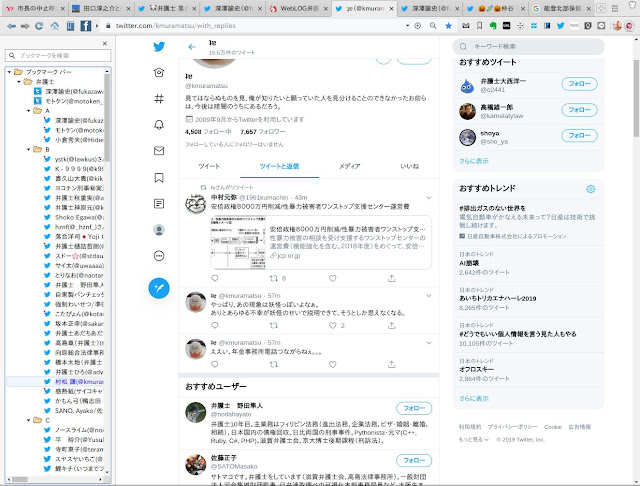Open the プライバシーポリシー footer link

pyautogui.click(x=512, y=427)
